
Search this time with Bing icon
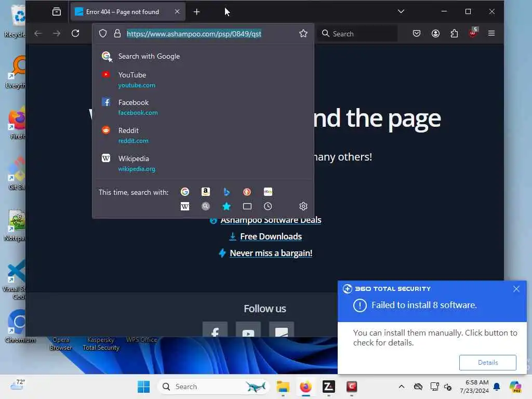(227, 192)
